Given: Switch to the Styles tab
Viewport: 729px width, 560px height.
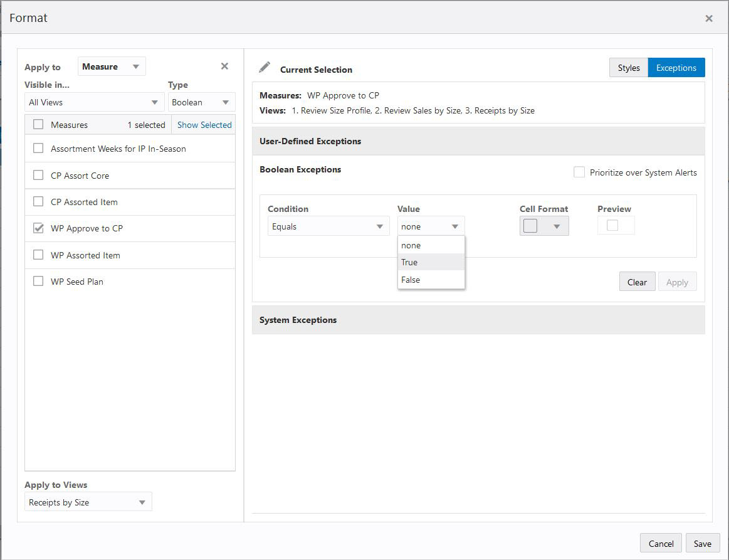Looking at the screenshot, I should 629,68.
